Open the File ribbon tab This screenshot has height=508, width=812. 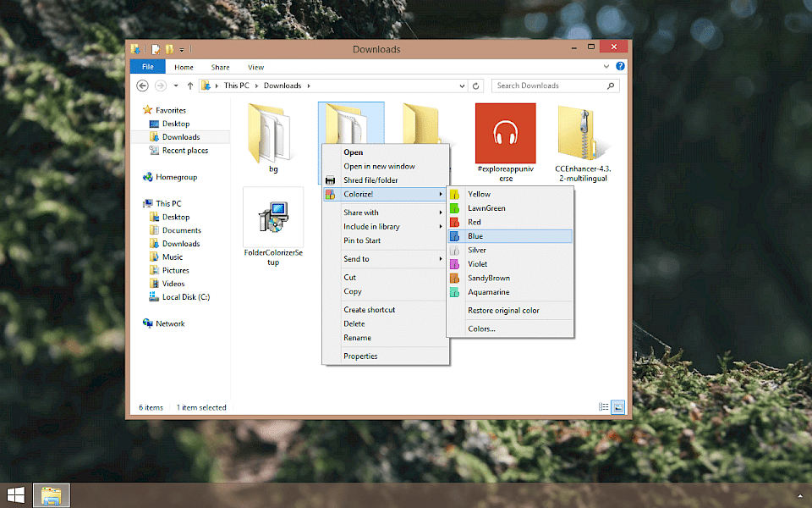(147, 67)
